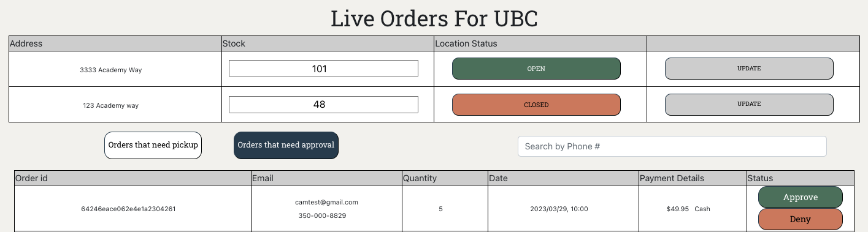The width and height of the screenshot is (868, 232).
Task: Toggle the CLOSED status for 123 Academy way
Action: [536, 105]
